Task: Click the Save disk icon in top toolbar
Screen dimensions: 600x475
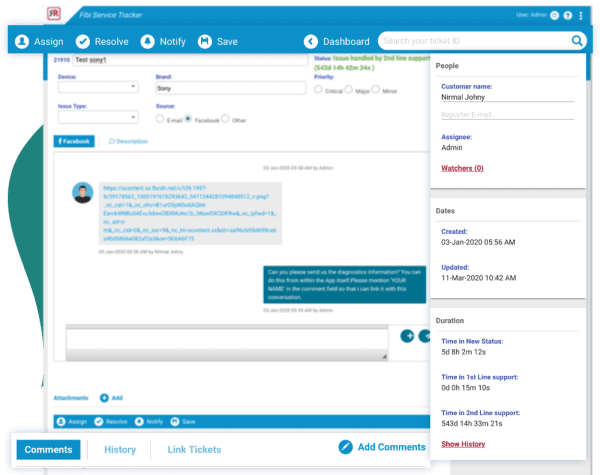Action: [205, 41]
